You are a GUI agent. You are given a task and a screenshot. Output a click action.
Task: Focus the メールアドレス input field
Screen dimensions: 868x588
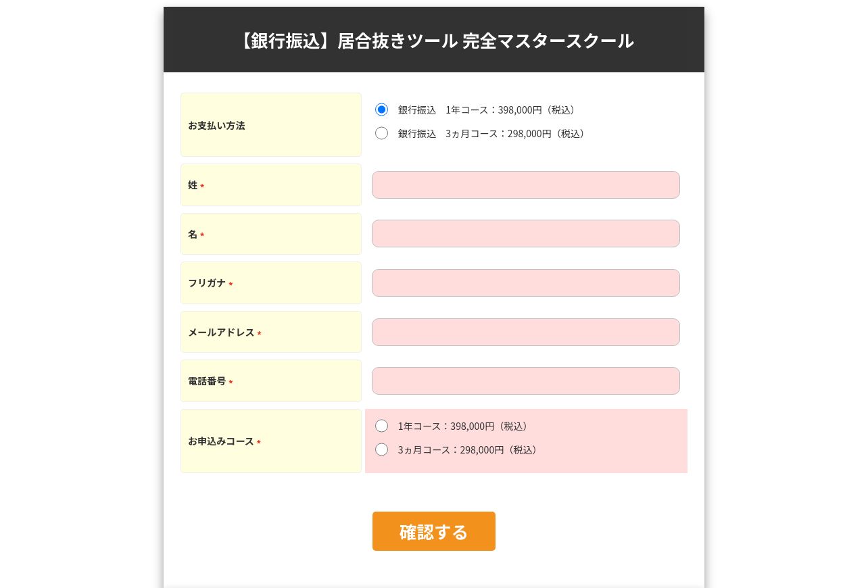(x=525, y=332)
